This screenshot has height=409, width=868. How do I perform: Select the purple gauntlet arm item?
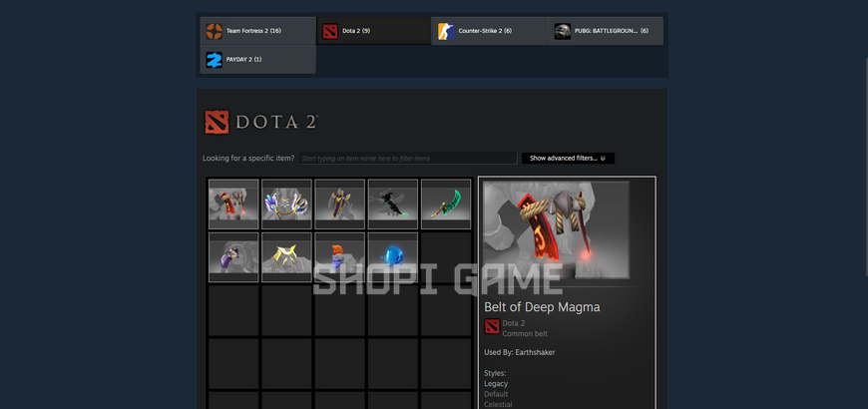233,257
